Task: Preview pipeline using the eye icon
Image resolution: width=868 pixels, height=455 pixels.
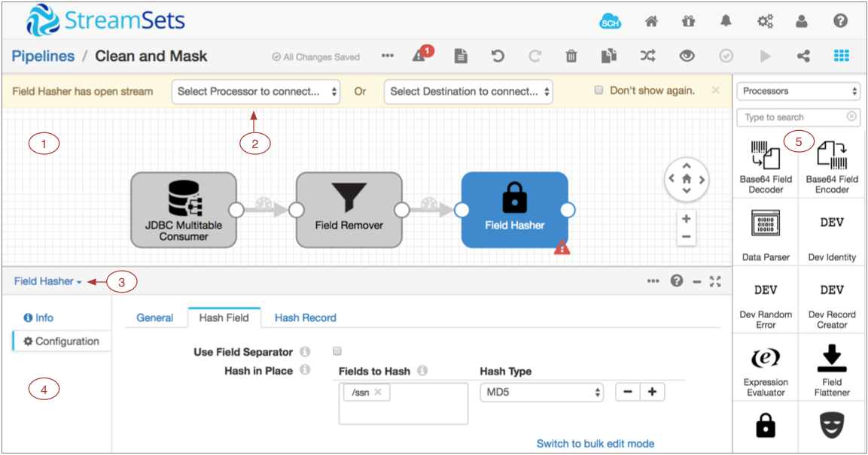Action: click(686, 56)
